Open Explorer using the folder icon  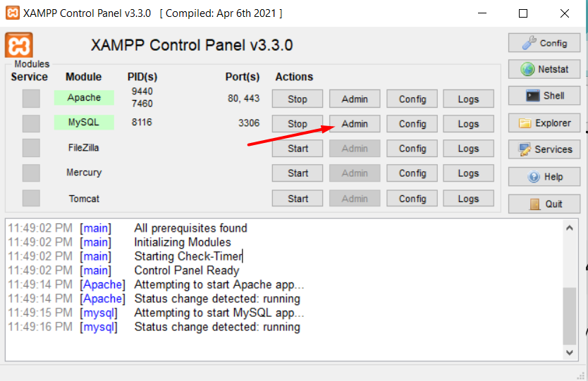(x=544, y=123)
